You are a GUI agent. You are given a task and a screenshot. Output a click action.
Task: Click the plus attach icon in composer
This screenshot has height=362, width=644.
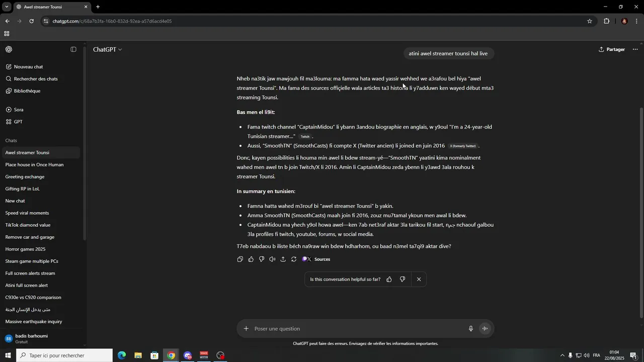pos(246,329)
